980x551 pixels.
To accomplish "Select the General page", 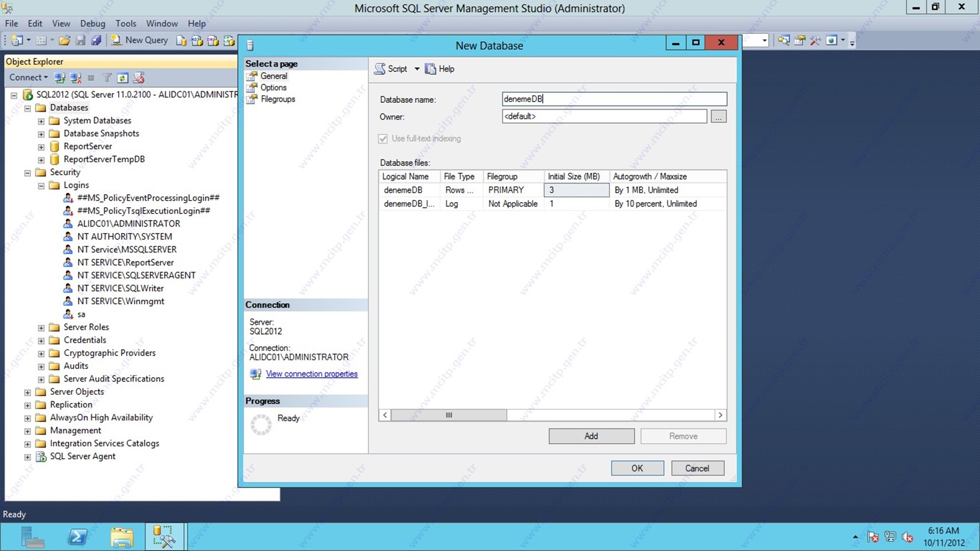I will click(274, 76).
